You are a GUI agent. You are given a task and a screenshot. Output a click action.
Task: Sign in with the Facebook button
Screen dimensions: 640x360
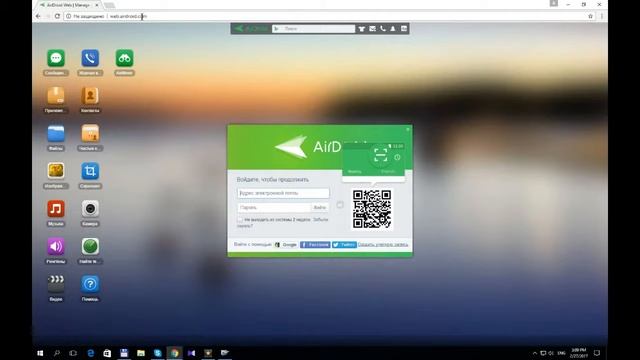315,244
